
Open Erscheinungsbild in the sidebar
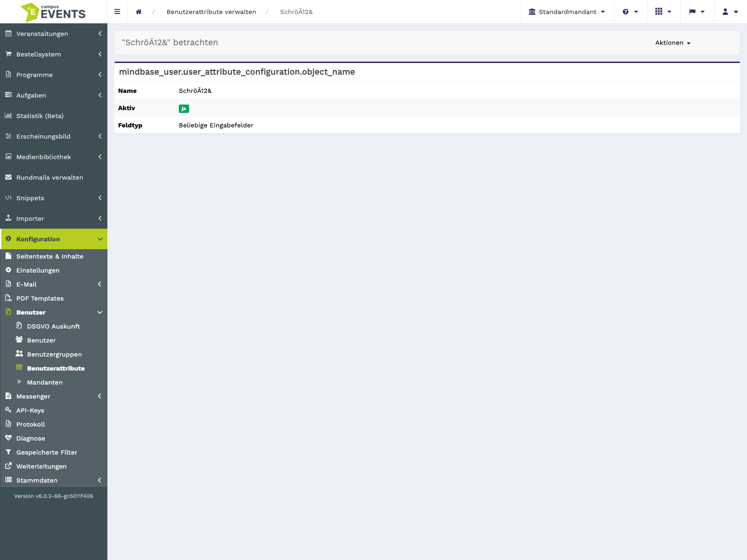[54, 136]
